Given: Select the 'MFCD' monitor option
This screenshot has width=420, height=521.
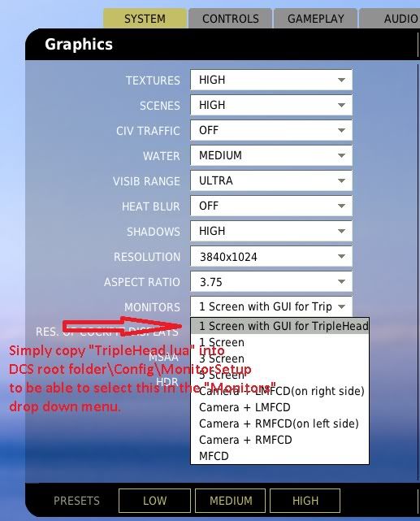Looking at the screenshot, I should pyautogui.click(x=280, y=456).
